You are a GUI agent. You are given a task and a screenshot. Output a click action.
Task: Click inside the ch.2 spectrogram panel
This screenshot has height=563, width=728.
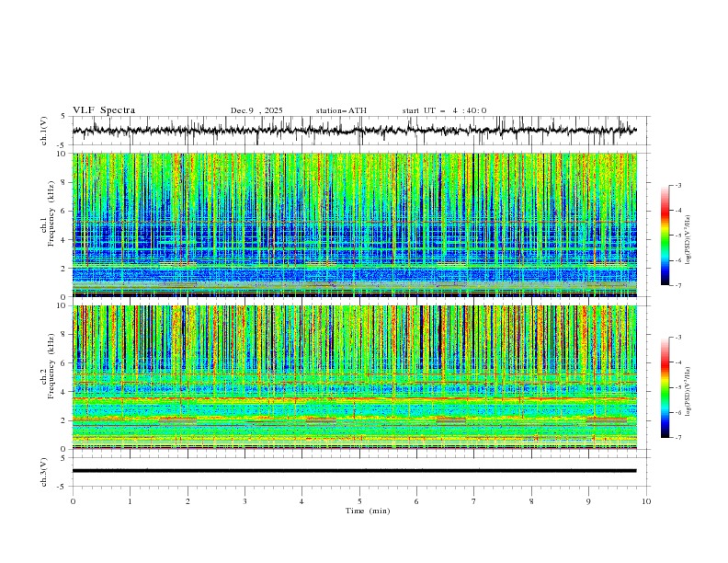358,377
